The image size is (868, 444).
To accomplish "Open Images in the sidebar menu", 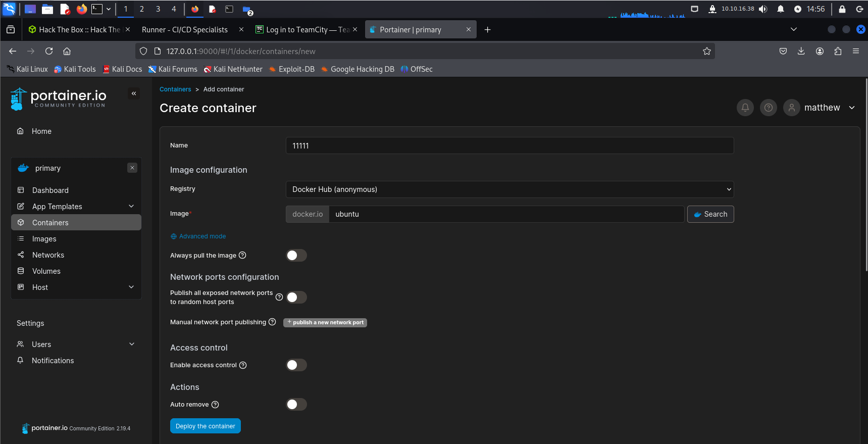I will 44,239.
